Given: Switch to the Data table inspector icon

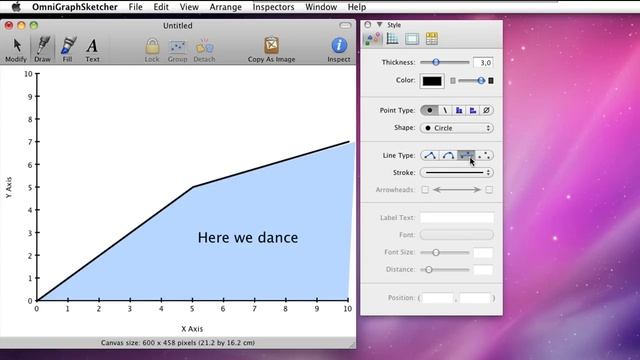Looking at the screenshot, I should point(432,39).
